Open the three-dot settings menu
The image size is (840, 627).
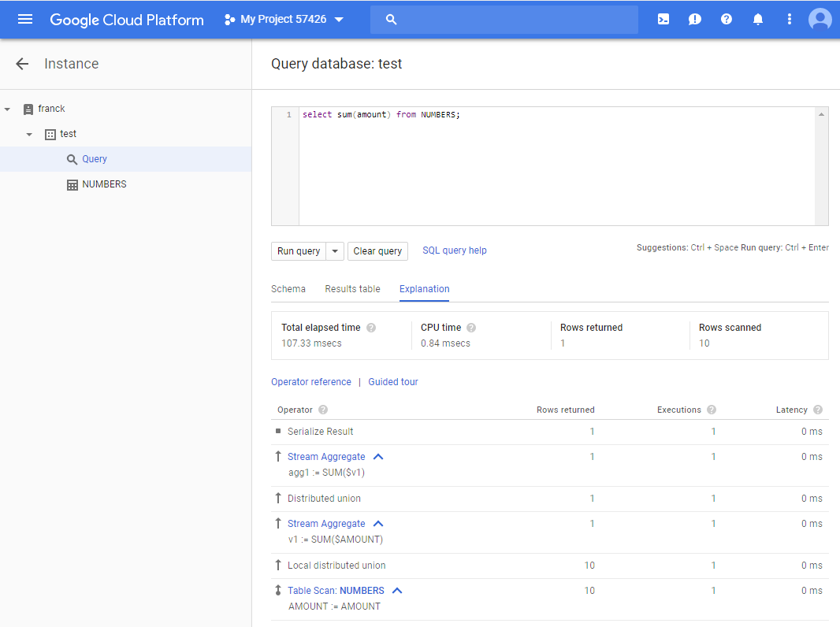[789, 19]
